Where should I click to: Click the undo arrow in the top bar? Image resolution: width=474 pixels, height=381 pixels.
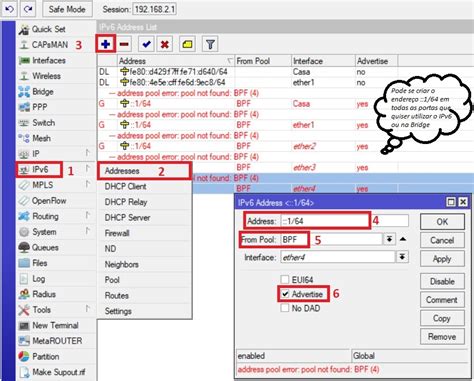click(10, 9)
